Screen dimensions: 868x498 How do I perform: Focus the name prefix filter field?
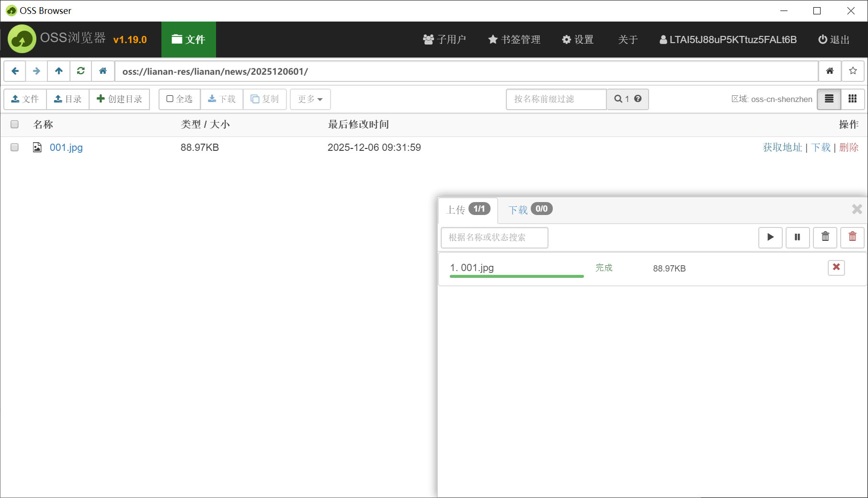[556, 99]
